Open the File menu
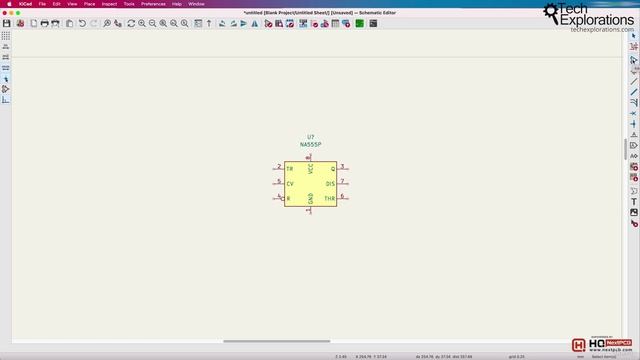The image size is (640, 360). click(x=42, y=4)
